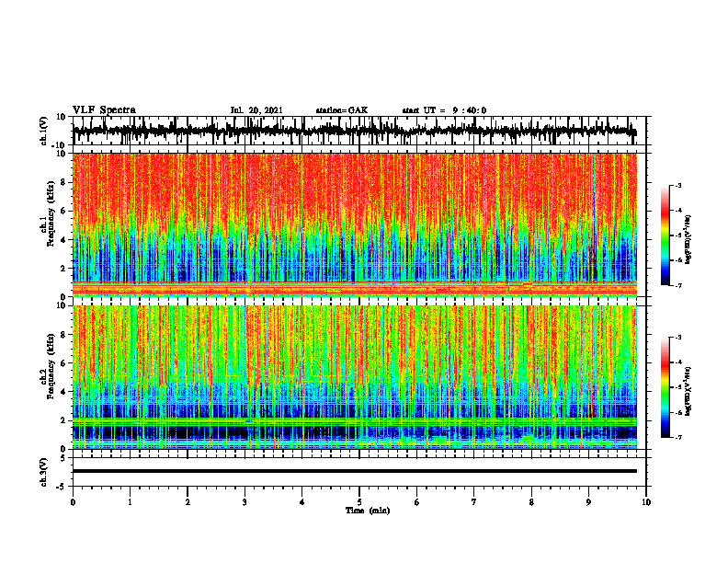Image resolution: width=728 pixels, height=563 pixels.
Task: Click the ch.1 spectrogram red high-frequency region
Action: (x=354, y=186)
